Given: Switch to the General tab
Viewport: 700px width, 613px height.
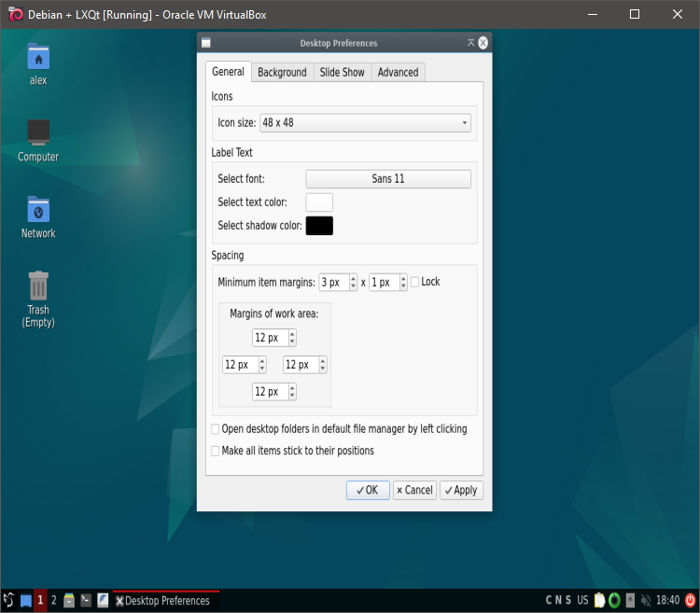Looking at the screenshot, I should (x=228, y=72).
